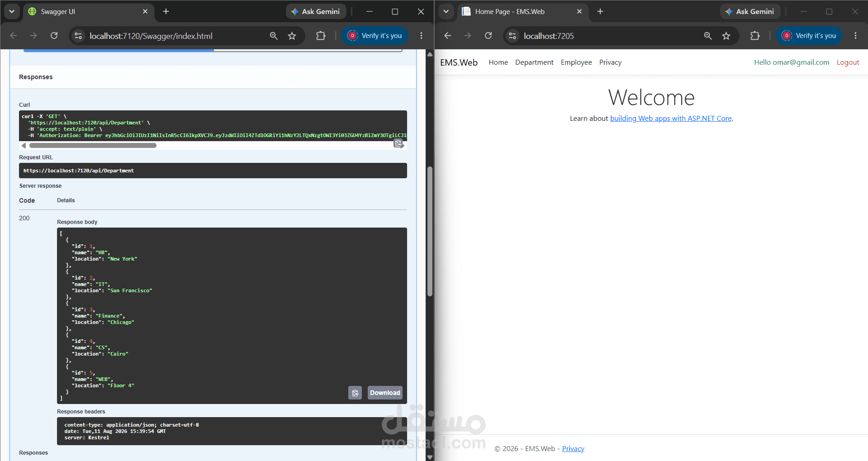Image resolution: width=868 pixels, height=461 pixels.
Task: Open Home in EMS.Web navbar
Action: (x=498, y=62)
